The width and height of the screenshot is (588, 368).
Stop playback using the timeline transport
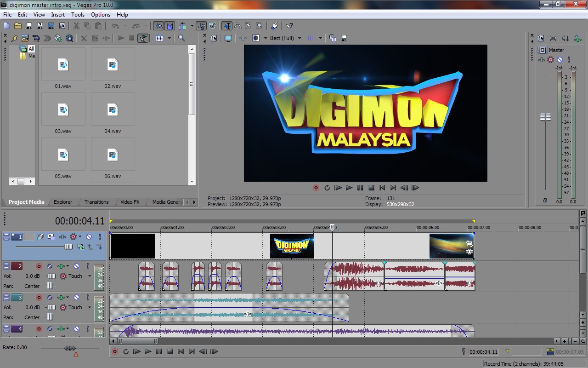coord(170,352)
